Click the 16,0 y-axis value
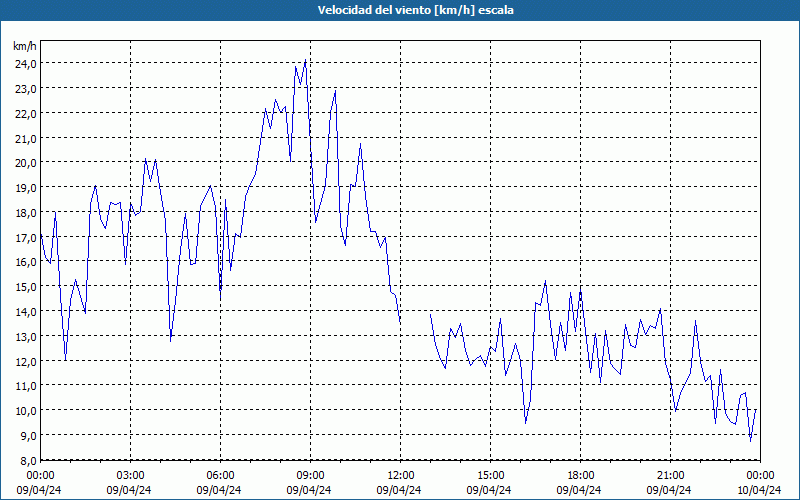Viewport: 800px width, 500px height. pos(26,262)
